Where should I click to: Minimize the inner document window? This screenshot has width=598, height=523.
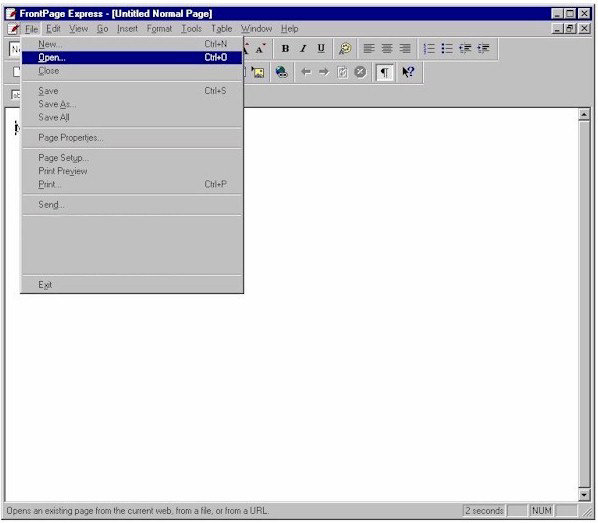pos(558,29)
